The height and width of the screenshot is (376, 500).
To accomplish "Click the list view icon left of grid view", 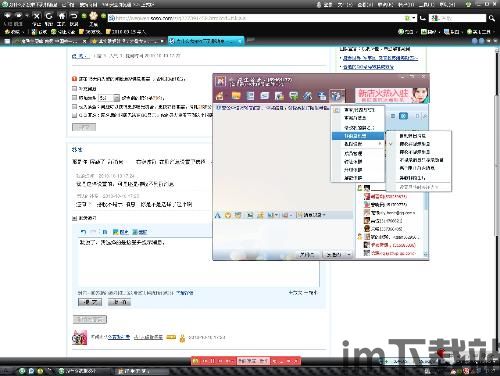I will [x=393, y=116].
